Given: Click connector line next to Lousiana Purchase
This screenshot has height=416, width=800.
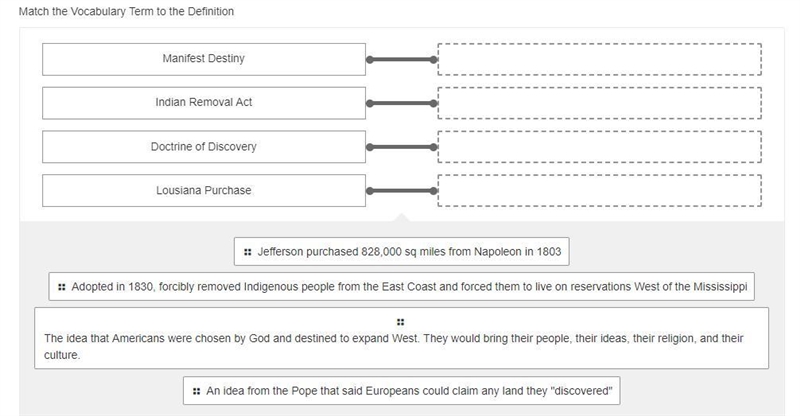Looking at the screenshot, I should pyautogui.click(x=402, y=191).
